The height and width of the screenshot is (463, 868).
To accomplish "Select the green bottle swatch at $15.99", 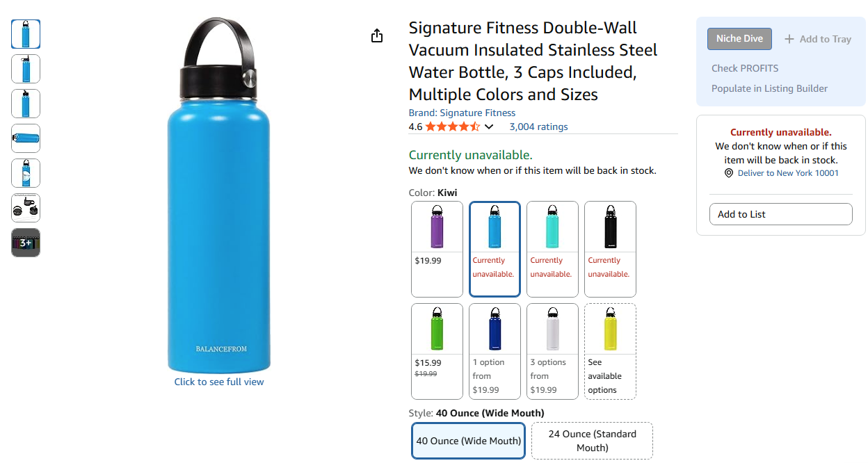I will pyautogui.click(x=437, y=351).
